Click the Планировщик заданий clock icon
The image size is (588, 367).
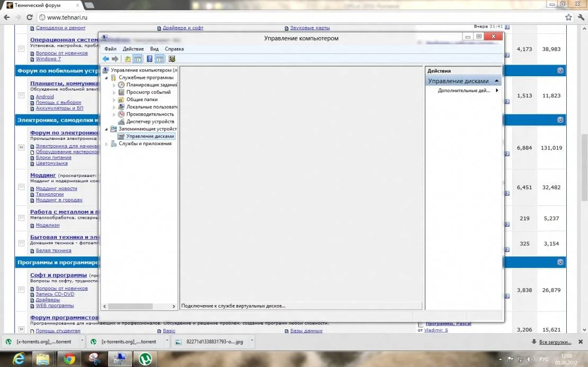[121, 85]
